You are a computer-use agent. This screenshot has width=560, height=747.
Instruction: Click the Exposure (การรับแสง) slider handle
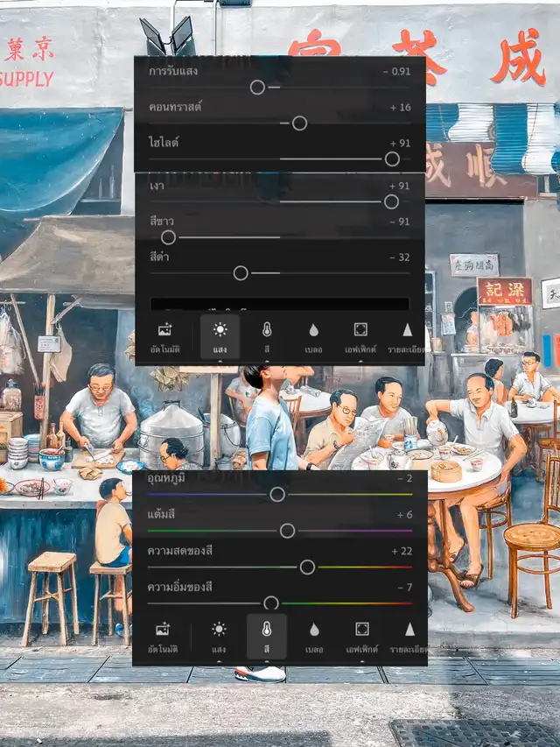pos(257,87)
